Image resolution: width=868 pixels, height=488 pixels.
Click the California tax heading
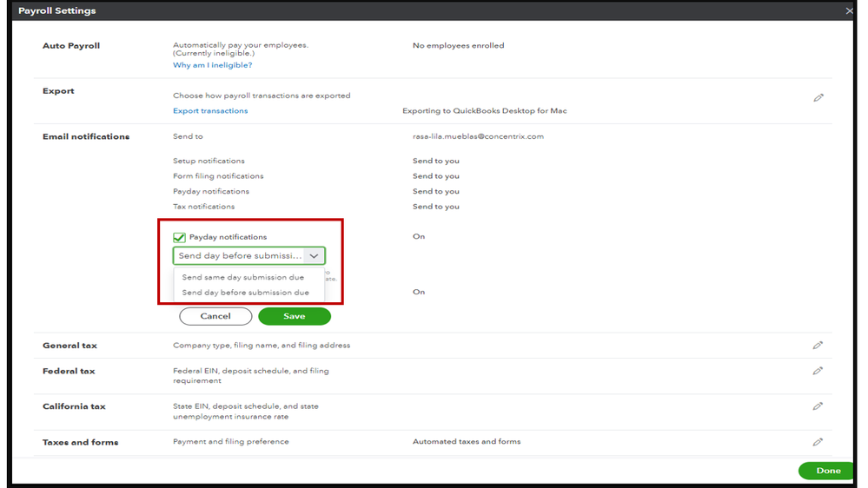74,406
